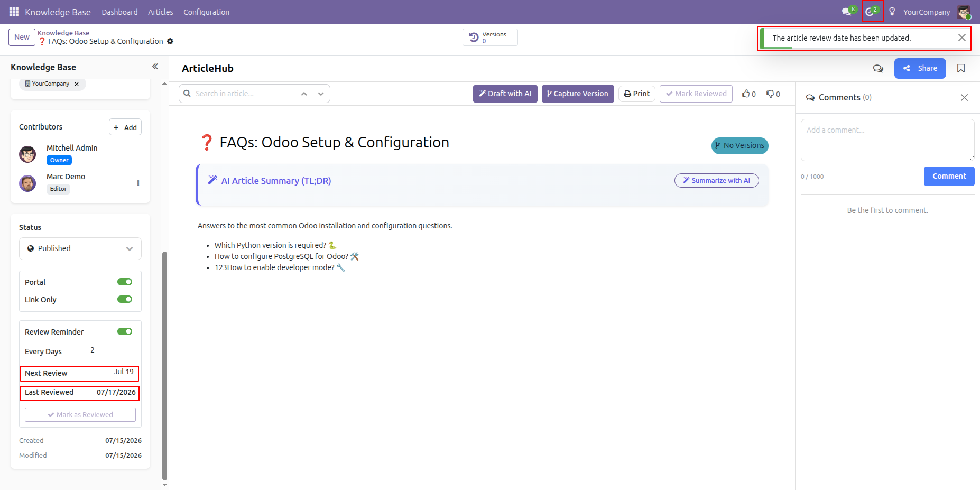
Task: Click Draft with AI button
Action: 505,94
